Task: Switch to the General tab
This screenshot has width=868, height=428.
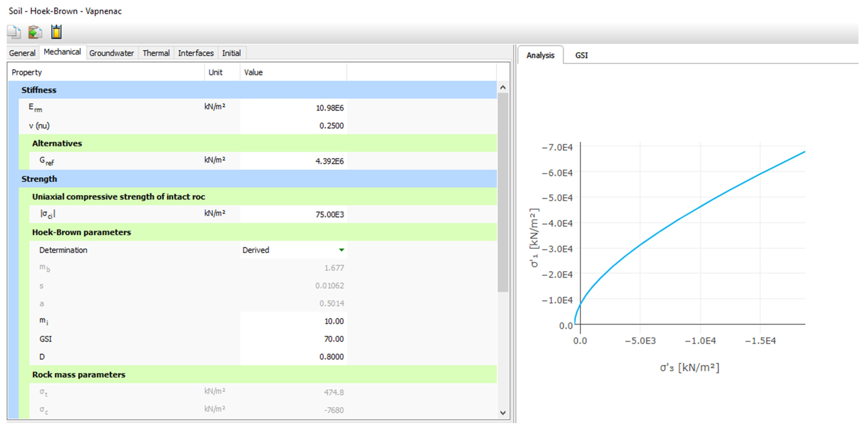Action: (22, 53)
